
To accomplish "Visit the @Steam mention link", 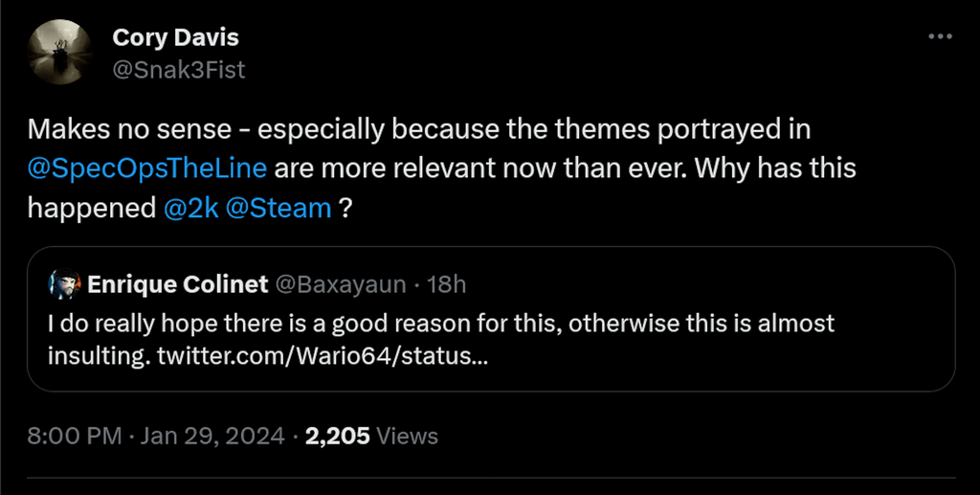I will pos(279,209).
